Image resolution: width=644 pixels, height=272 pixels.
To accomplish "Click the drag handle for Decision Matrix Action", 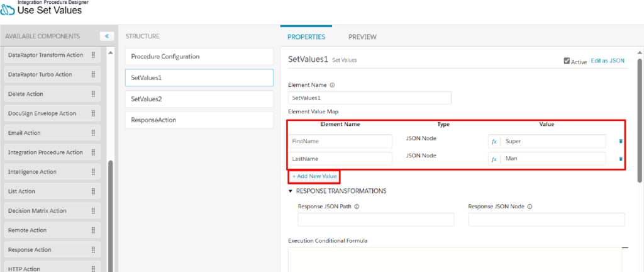I will point(93,211).
